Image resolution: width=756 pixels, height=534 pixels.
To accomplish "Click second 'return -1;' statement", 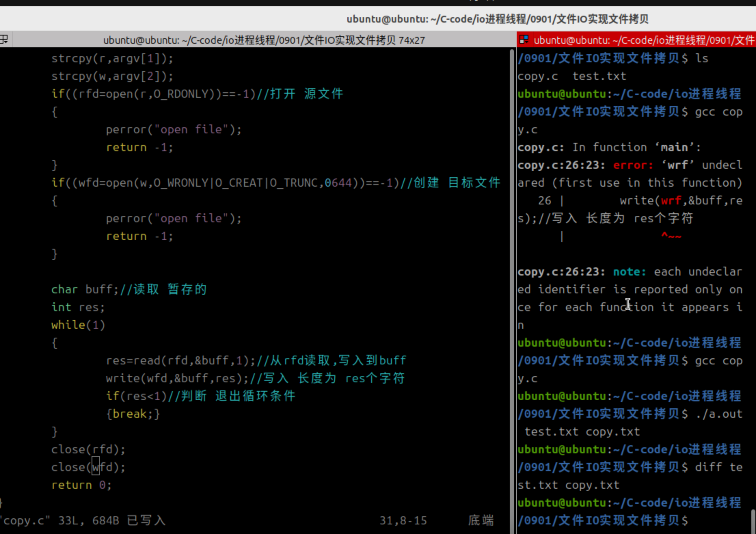I will pos(139,236).
